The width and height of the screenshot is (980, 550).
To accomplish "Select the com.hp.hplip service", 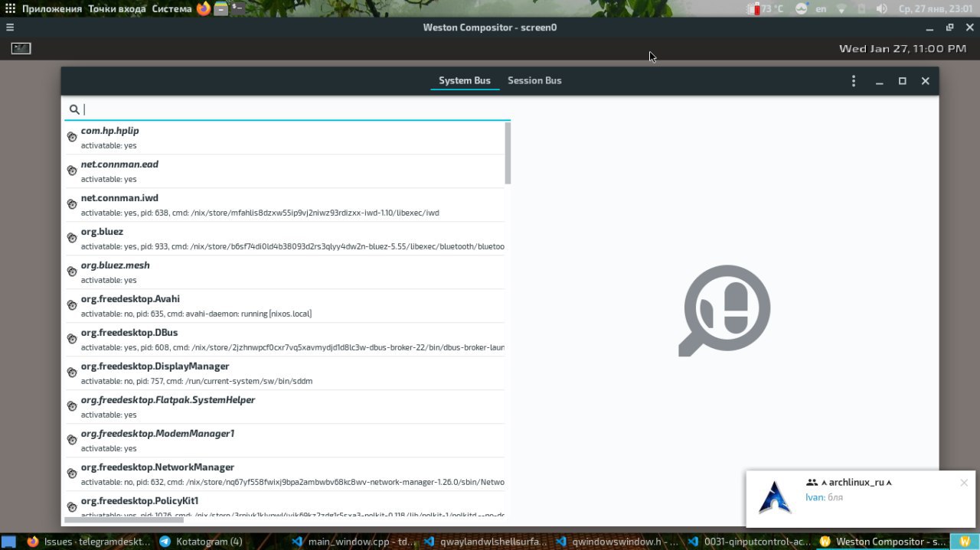I will point(283,138).
